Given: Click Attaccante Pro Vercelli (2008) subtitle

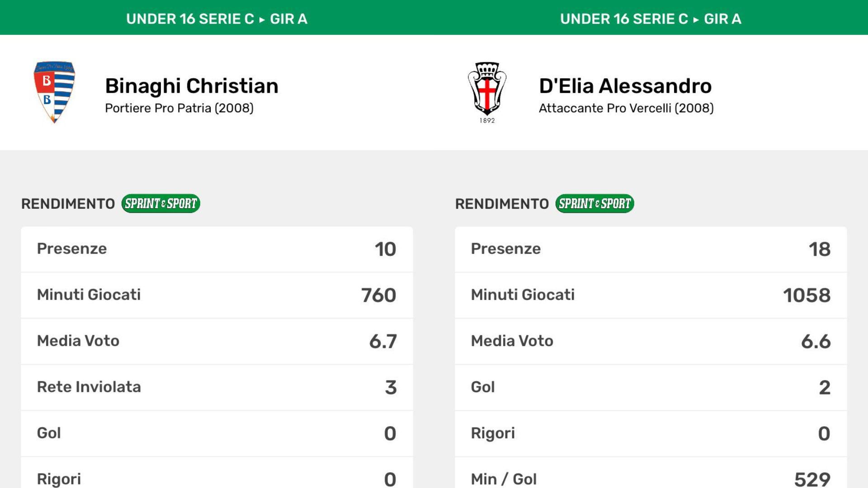Looking at the screenshot, I should pos(626,108).
